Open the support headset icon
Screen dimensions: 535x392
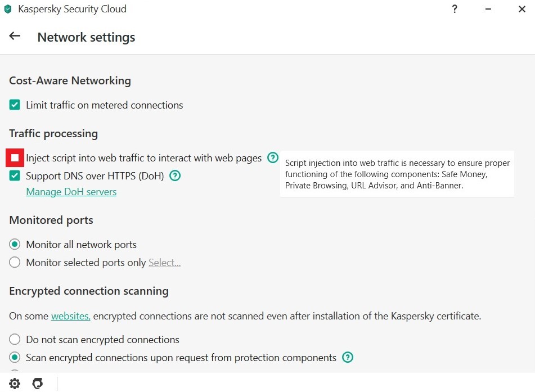click(x=38, y=384)
